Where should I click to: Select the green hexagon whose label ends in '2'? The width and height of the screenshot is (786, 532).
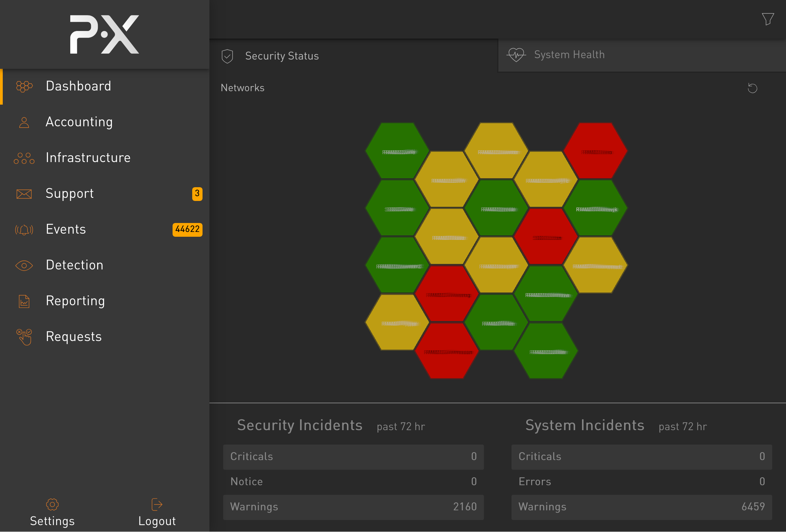pyautogui.click(x=397, y=265)
